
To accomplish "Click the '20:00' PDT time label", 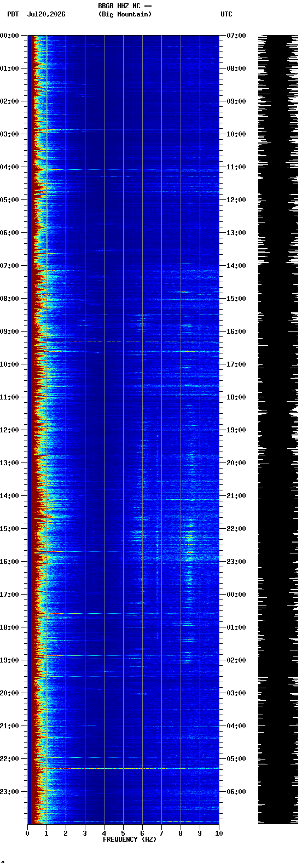I will (x=9, y=693).
